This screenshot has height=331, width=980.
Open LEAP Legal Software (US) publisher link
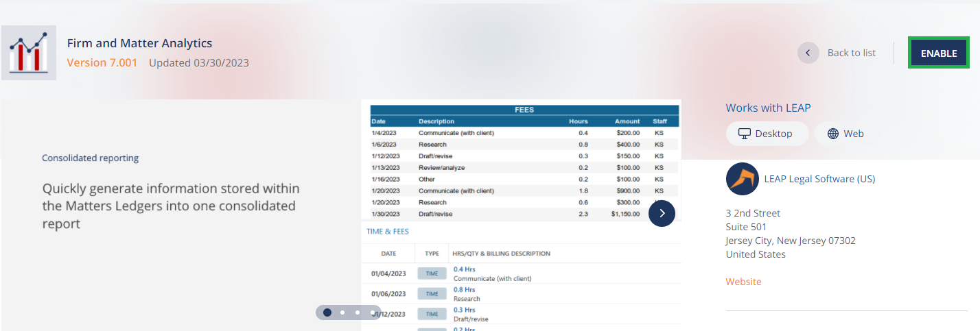pyautogui.click(x=819, y=179)
